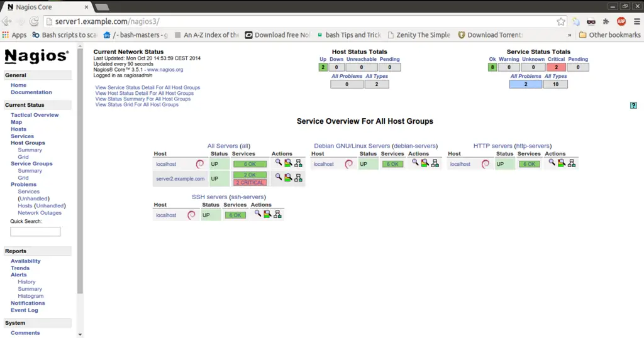644x338 pixels.
Task: Open the Event Log link
Action: 25,310
